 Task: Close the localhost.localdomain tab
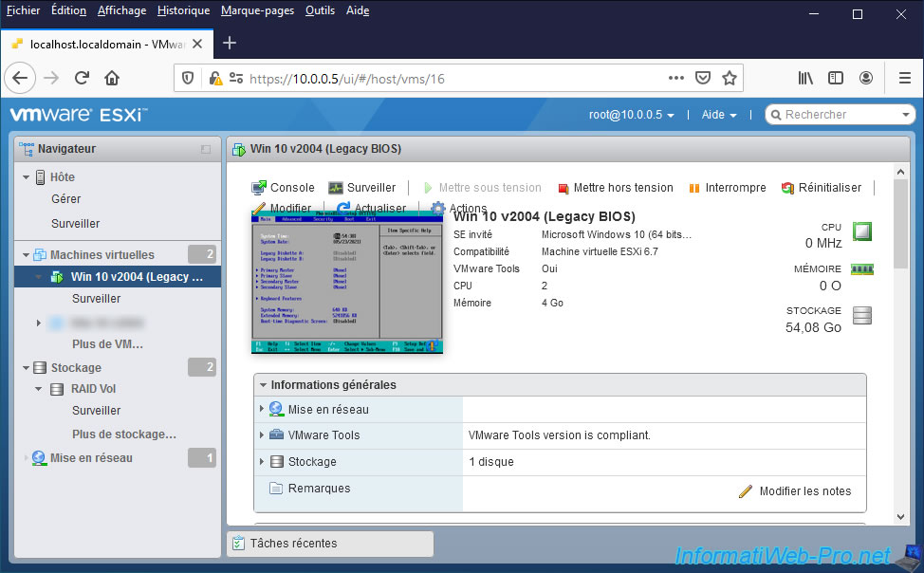pos(197,45)
